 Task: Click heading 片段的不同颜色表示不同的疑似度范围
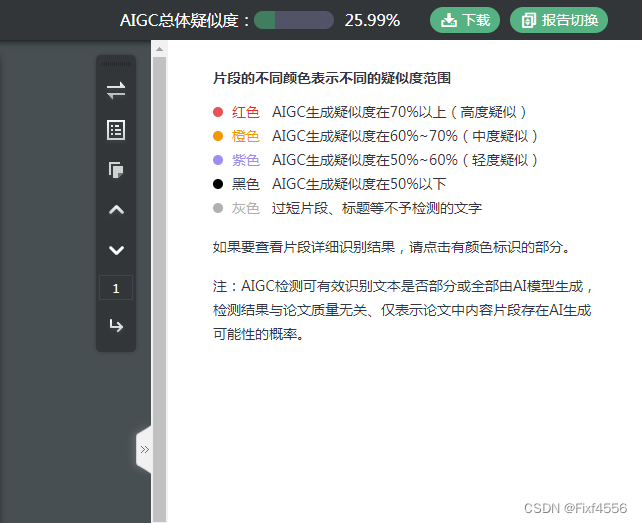[332, 78]
